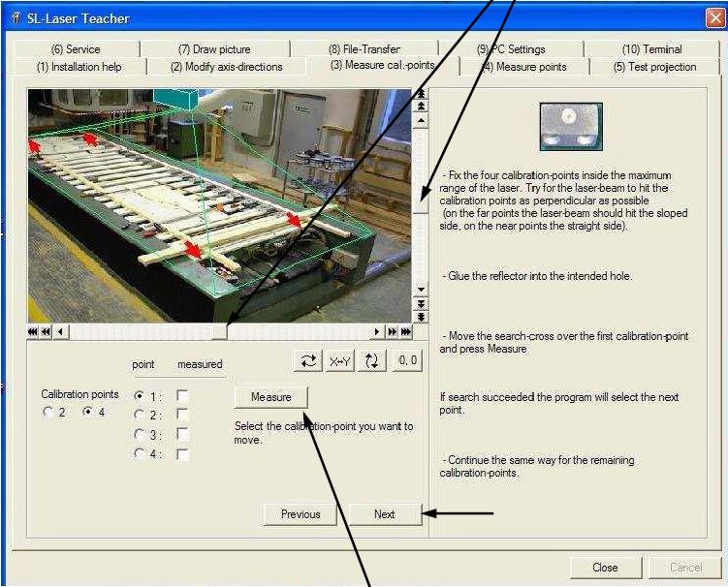Click Next to proceed
This screenshot has width=728, height=587.
[384, 514]
